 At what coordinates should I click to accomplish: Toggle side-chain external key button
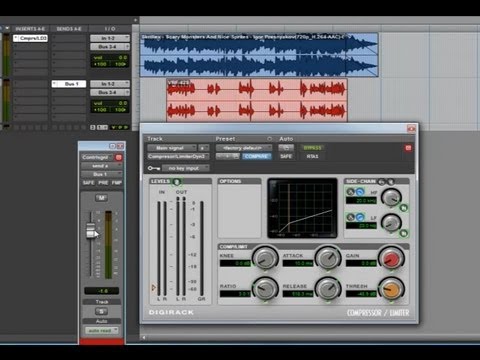click(382, 182)
